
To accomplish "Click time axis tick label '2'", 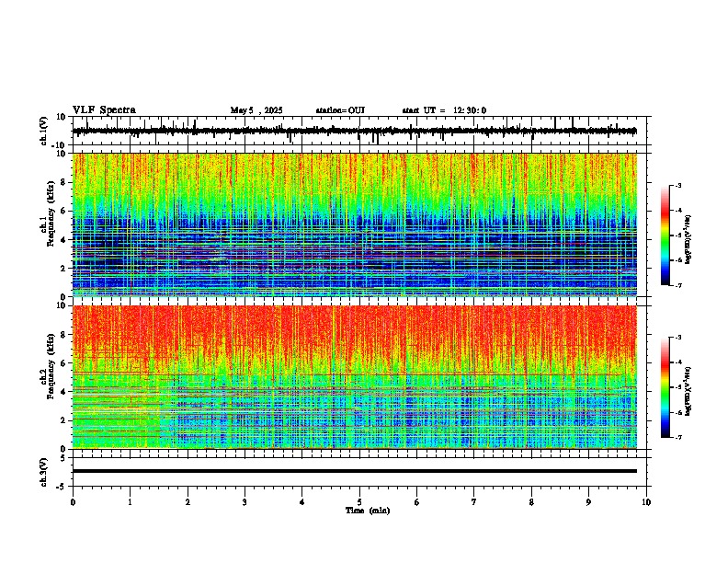I will pos(188,502).
